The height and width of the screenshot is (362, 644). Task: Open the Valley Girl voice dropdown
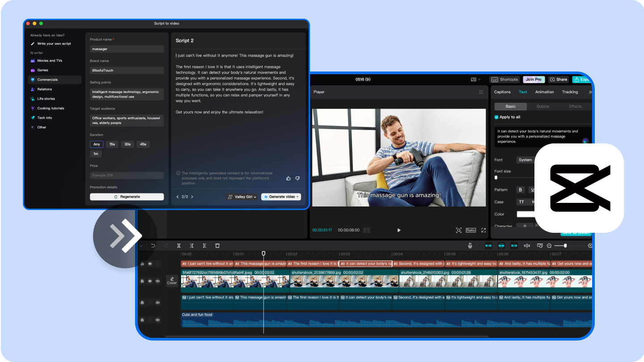[x=242, y=197]
